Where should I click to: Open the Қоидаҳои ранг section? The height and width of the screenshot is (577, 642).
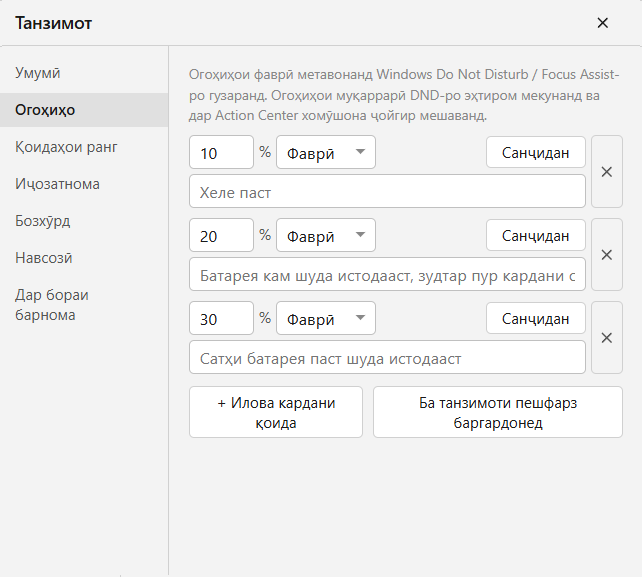coord(84,147)
